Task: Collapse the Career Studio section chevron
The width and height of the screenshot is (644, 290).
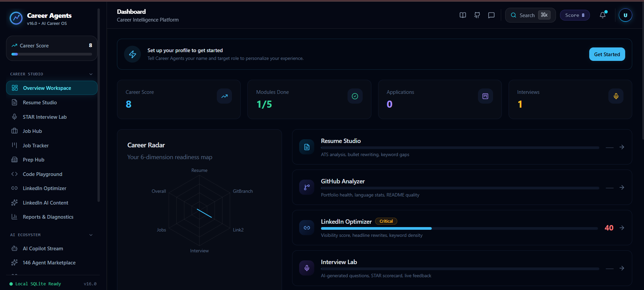Action: pyautogui.click(x=91, y=74)
